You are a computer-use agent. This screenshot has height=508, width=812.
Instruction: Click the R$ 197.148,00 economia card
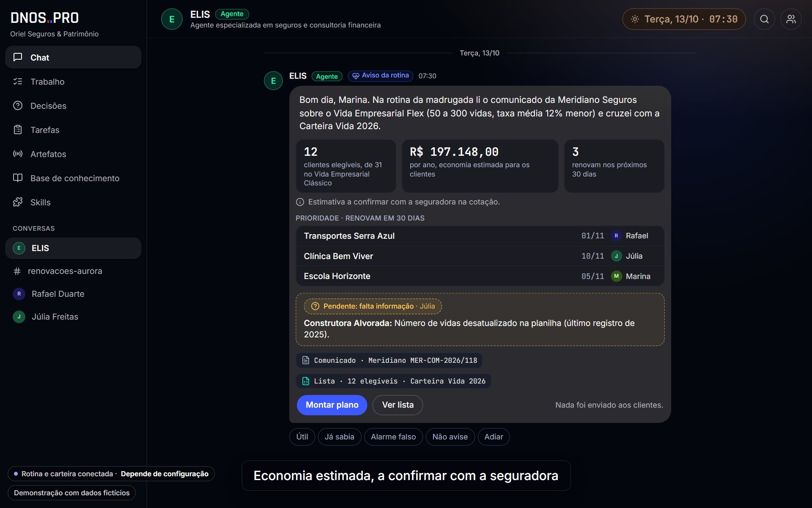point(480,166)
